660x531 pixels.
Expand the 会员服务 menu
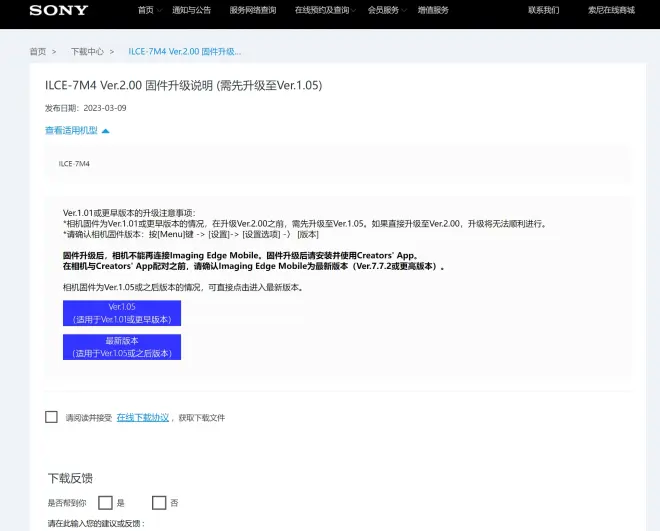pyautogui.click(x=385, y=10)
